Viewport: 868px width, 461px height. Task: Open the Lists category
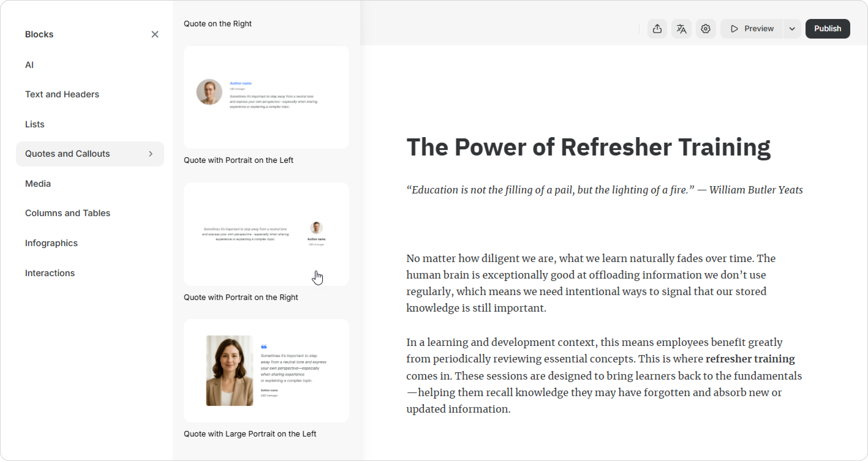[x=35, y=124]
